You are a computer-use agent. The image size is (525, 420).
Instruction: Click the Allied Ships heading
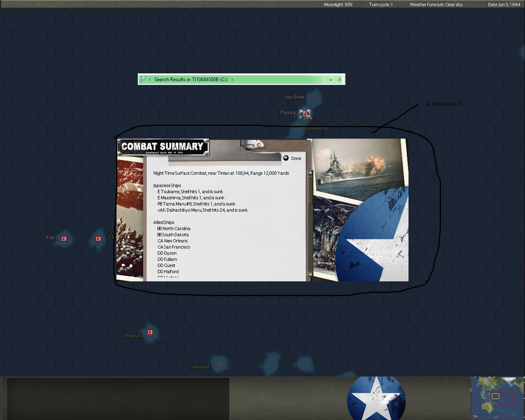point(164,222)
